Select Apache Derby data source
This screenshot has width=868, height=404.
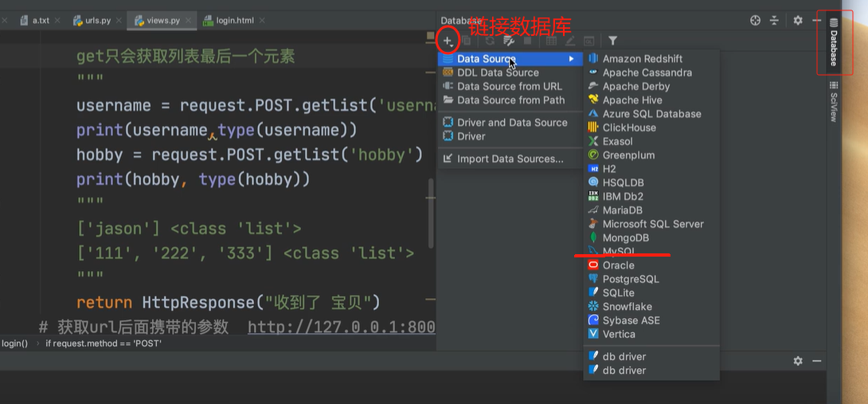pos(651,86)
